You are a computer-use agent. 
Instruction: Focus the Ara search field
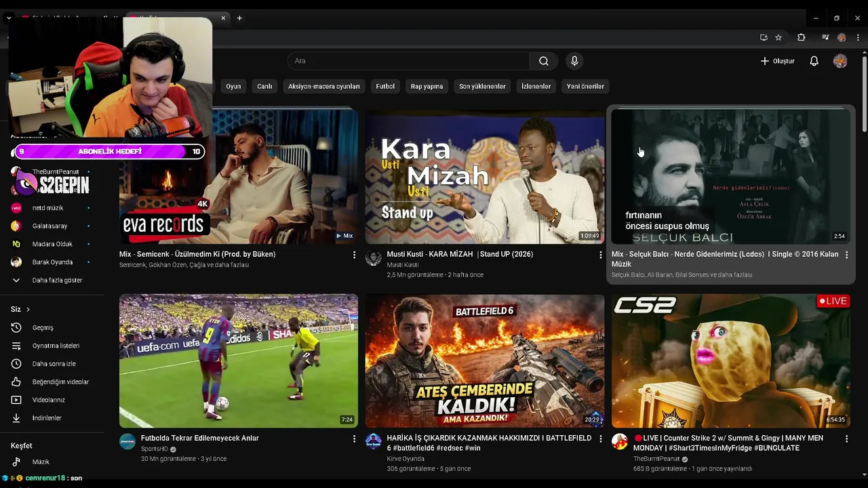(x=408, y=61)
